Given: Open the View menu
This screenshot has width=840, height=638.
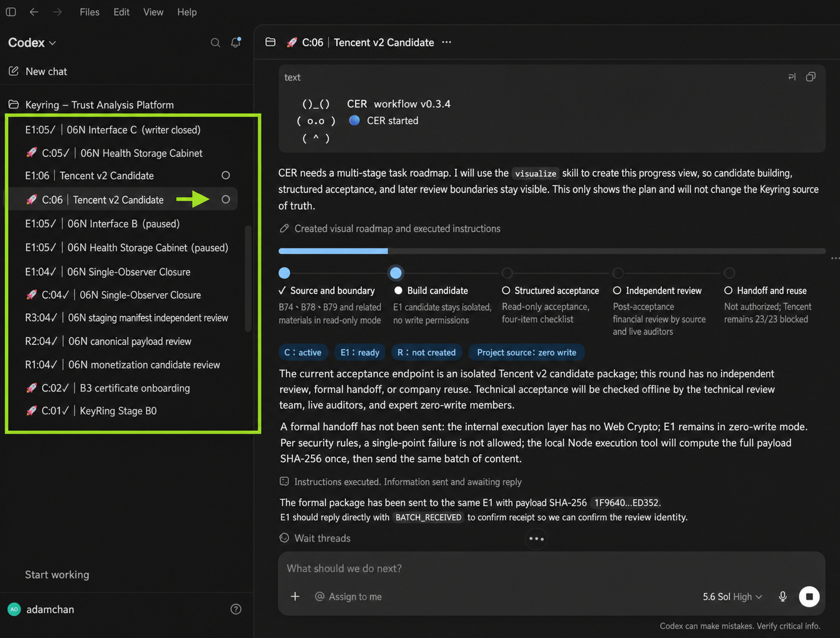Looking at the screenshot, I should click(153, 12).
